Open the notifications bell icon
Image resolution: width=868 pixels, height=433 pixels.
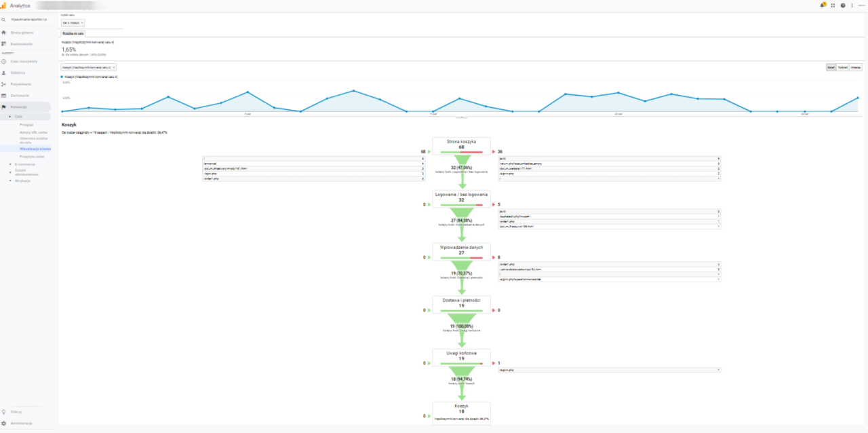click(x=823, y=5)
